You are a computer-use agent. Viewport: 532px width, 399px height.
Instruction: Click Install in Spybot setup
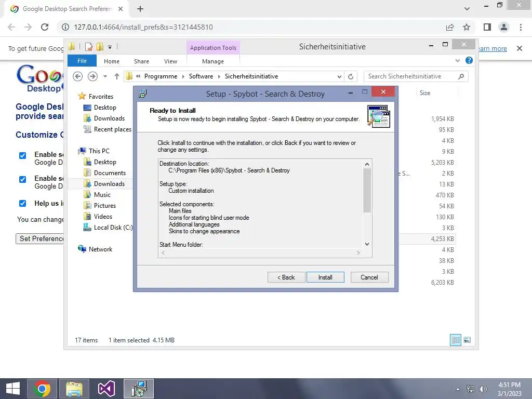coord(325,277)
